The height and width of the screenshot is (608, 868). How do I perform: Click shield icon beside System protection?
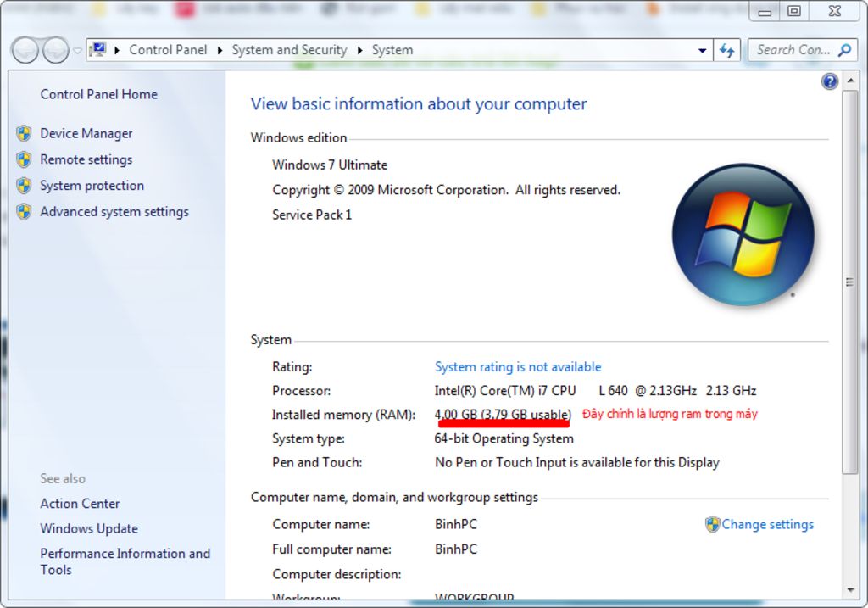24,186
